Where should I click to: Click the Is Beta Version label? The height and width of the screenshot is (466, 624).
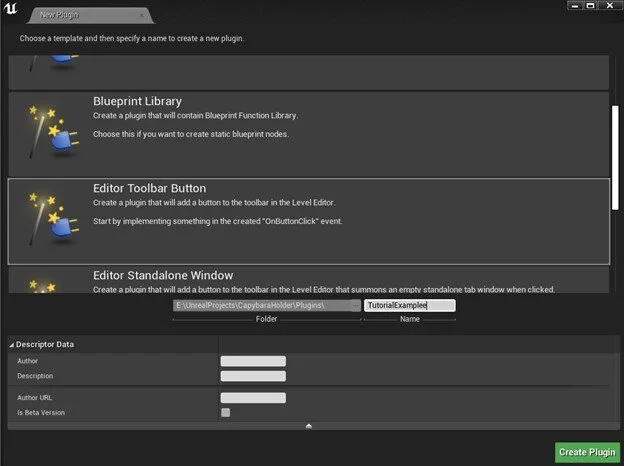click(x=41, y=413)
